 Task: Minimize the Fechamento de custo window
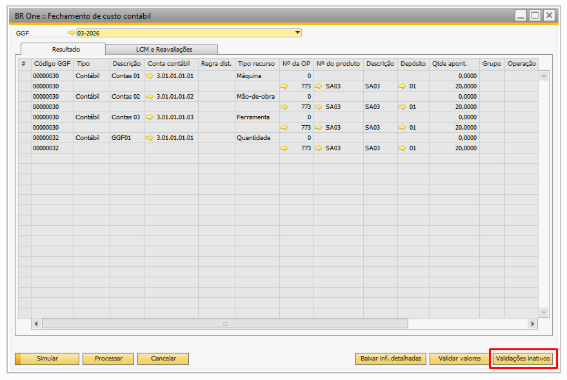(x=520, y=16)
